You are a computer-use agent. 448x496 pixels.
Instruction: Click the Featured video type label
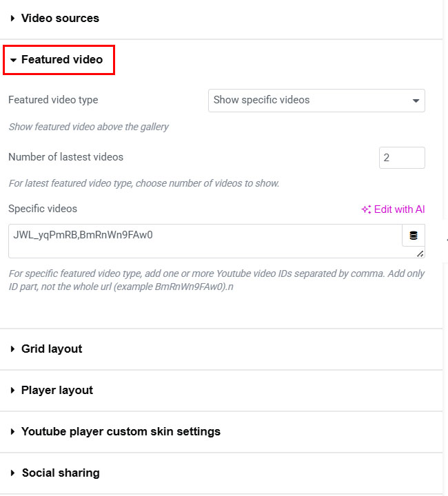(53, 100)
